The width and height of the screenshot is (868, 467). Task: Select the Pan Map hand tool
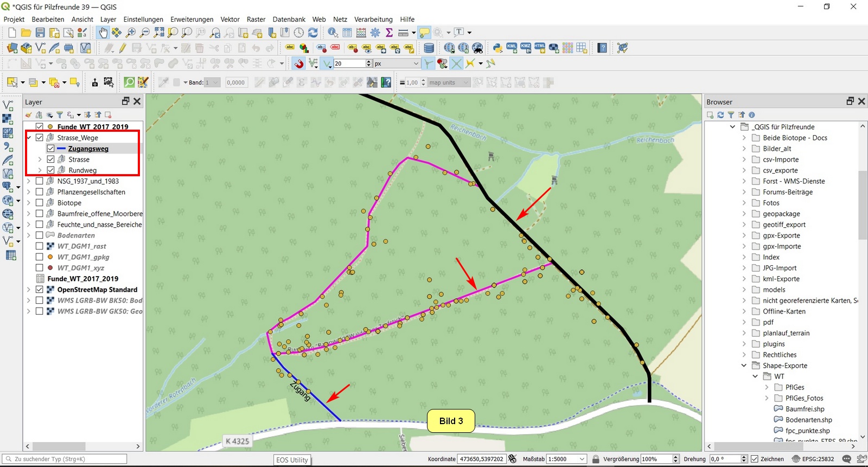point(103,33)
